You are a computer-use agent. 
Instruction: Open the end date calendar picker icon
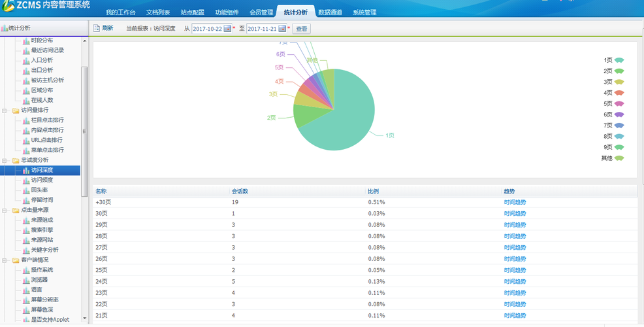tap(282, 29)
